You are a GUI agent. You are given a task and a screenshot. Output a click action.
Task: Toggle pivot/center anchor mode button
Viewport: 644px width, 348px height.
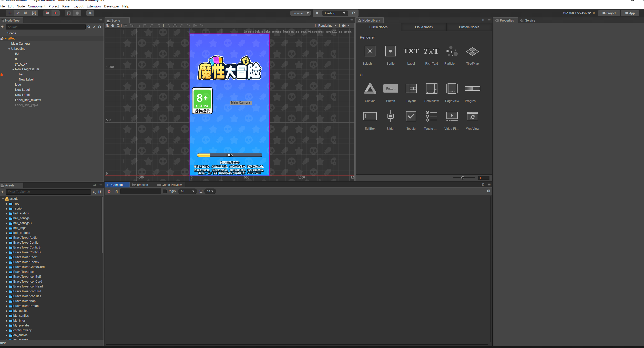55,13
